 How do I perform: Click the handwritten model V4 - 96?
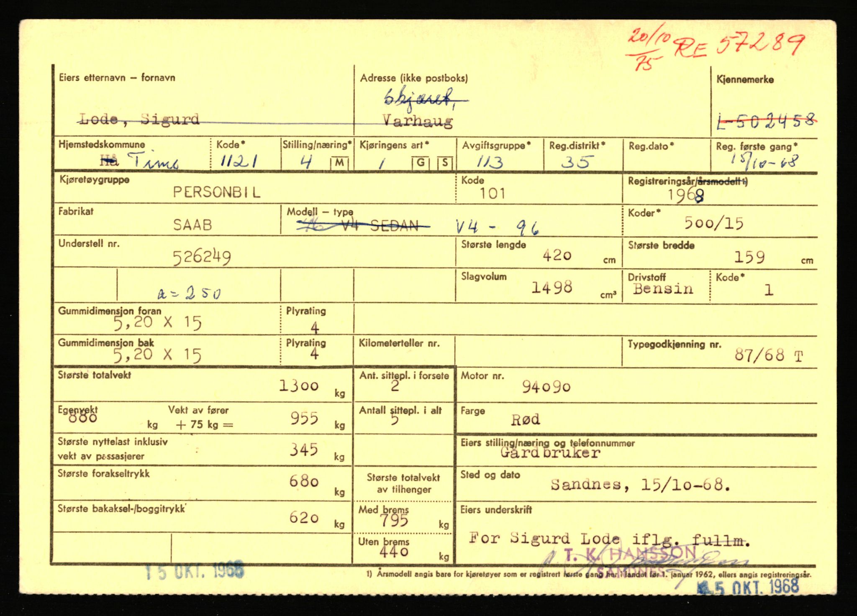[497, 227]
